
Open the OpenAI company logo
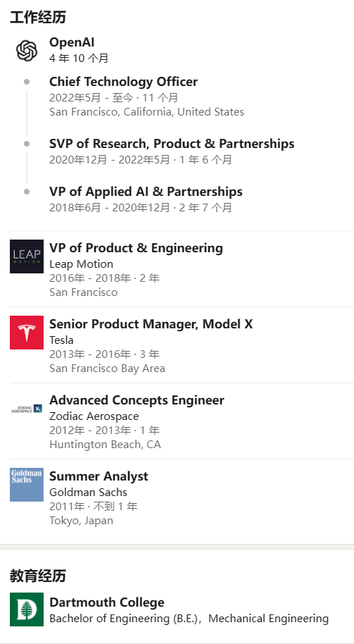(27, 51)
